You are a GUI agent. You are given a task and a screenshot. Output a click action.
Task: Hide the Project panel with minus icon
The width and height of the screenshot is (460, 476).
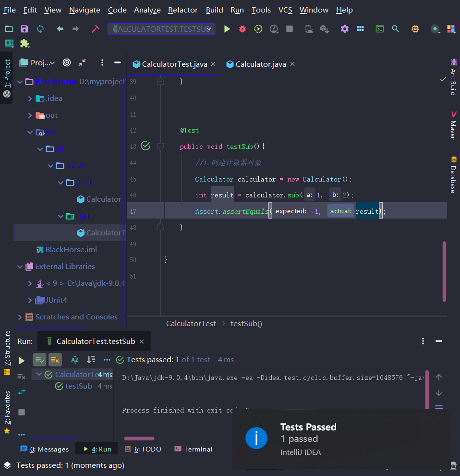pos(118,62)
